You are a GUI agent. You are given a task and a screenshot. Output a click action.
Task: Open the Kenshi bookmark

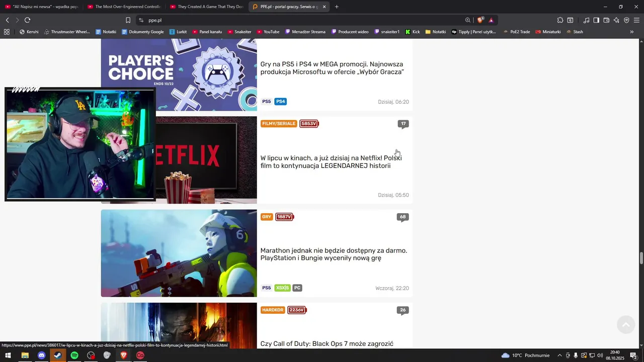(x=29, y=32)
